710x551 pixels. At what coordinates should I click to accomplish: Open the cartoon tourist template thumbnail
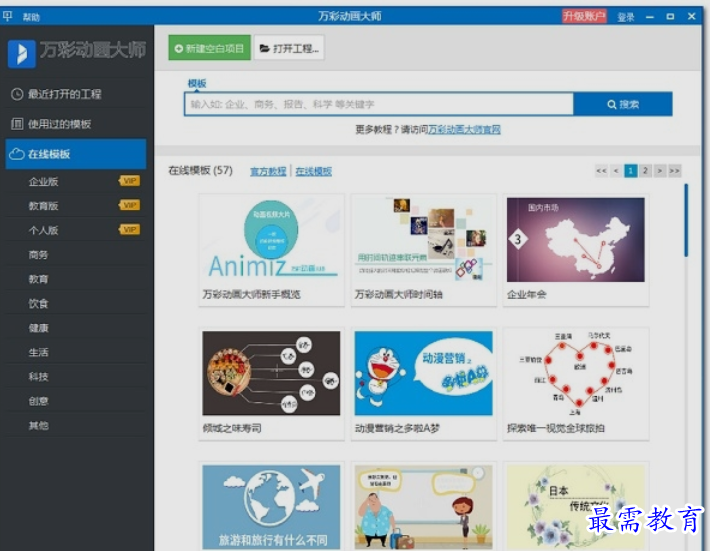tap(423, 507)
